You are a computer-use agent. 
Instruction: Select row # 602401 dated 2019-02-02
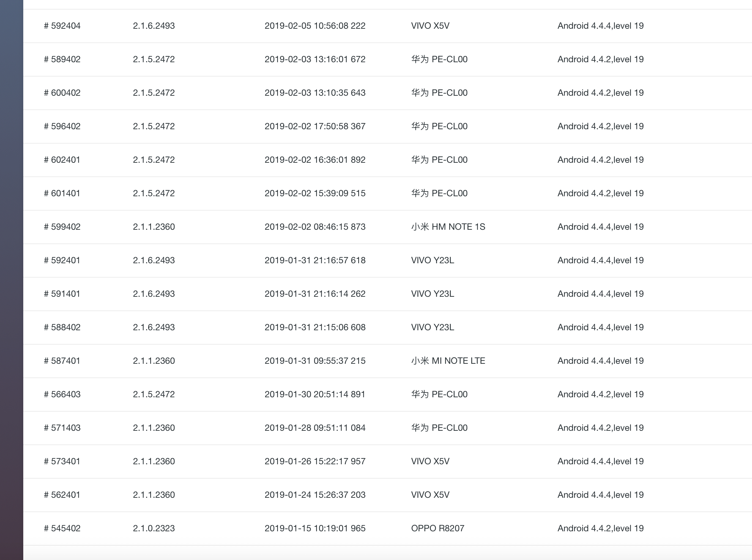62,160
